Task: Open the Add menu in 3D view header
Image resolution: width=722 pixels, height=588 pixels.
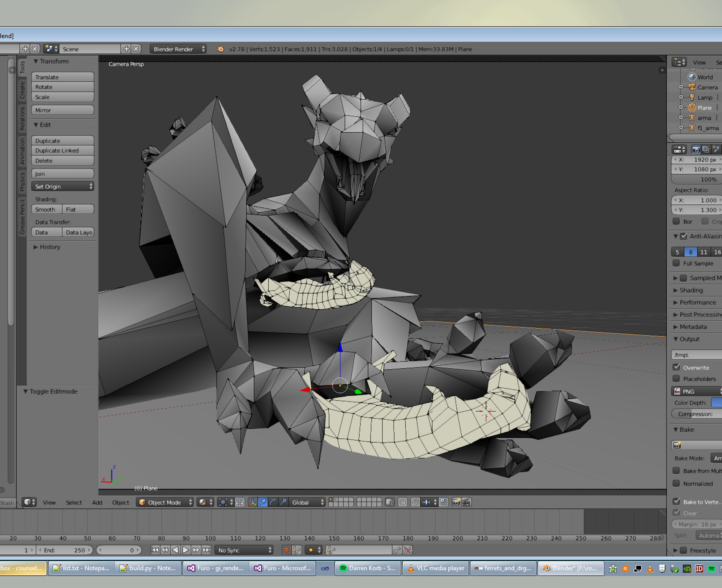Action: coord(97,502)
